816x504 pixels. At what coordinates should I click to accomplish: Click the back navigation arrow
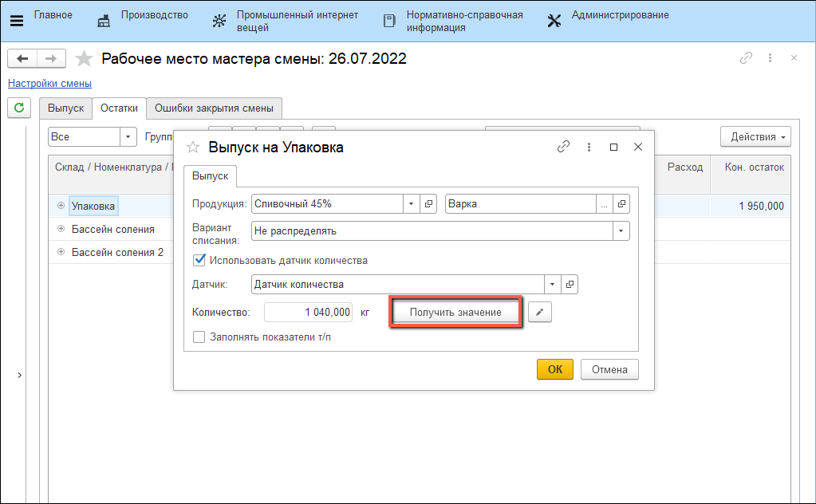(x=23, y=58)
